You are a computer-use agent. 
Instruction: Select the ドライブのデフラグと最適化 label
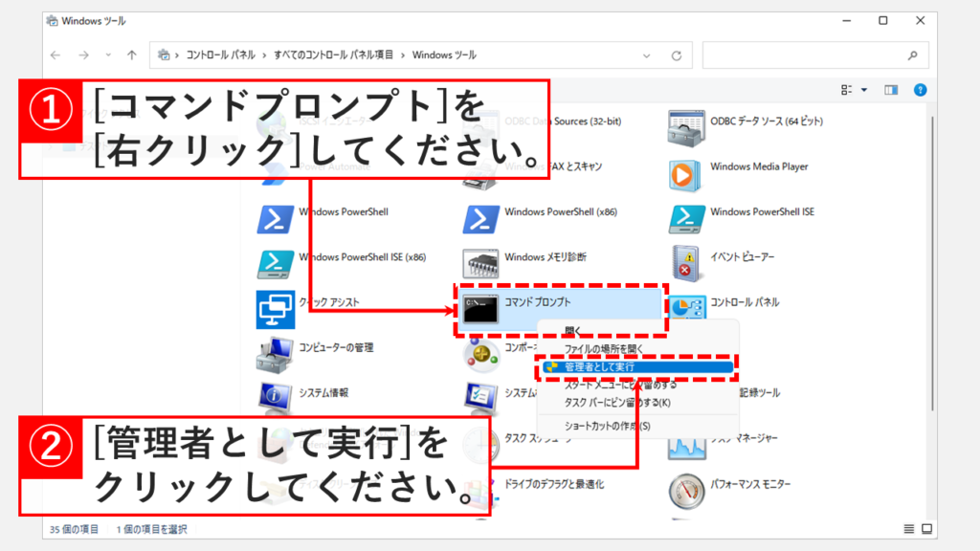[554, 484]
